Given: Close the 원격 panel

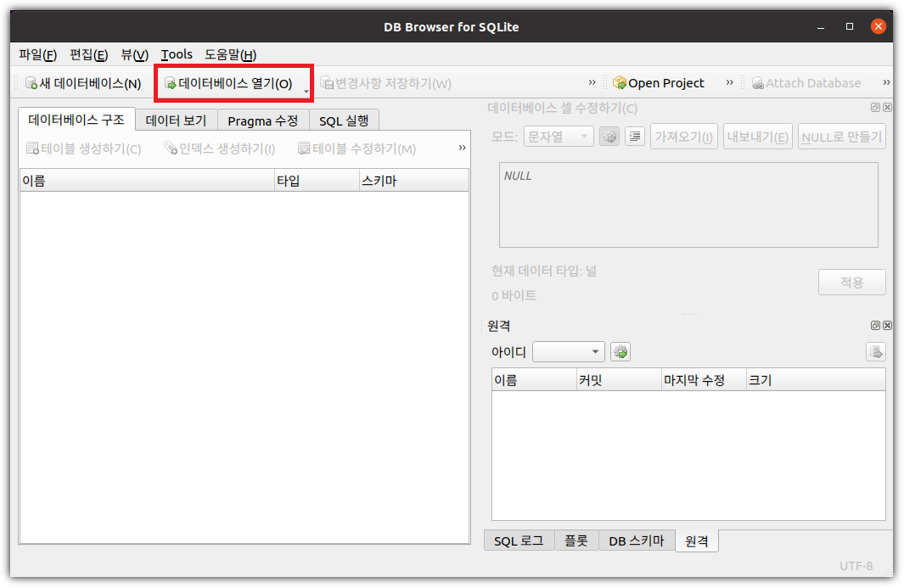Looking at the screenshot, I should [887, 325].
